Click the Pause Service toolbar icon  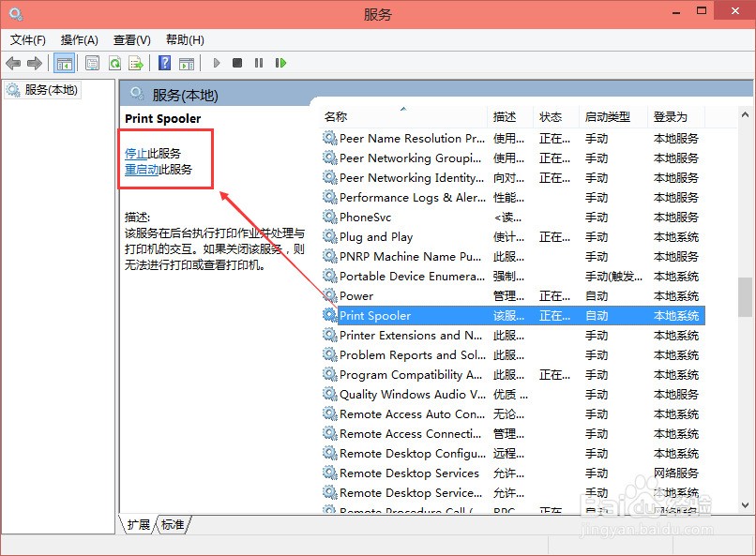pyautogui.click(x=259, y=63)
